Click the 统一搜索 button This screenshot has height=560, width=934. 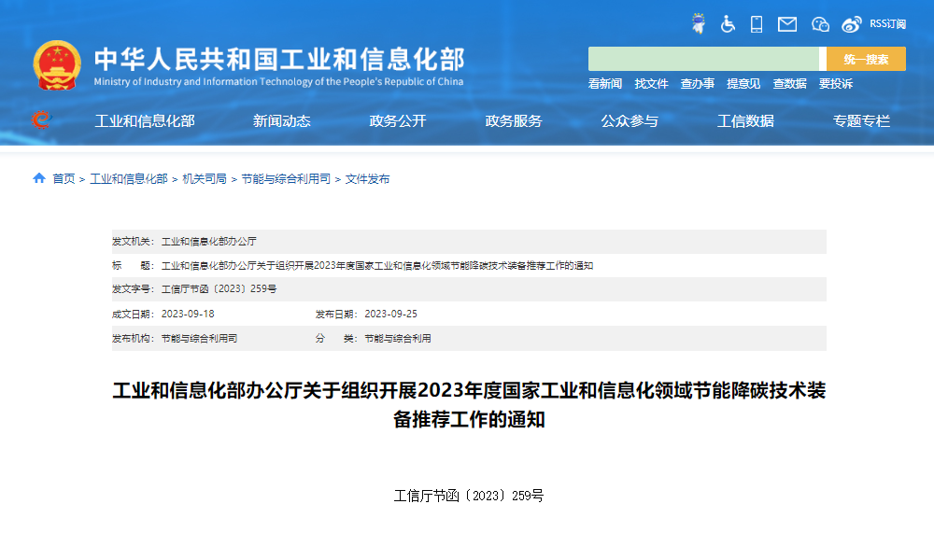[x=866, y=59]
